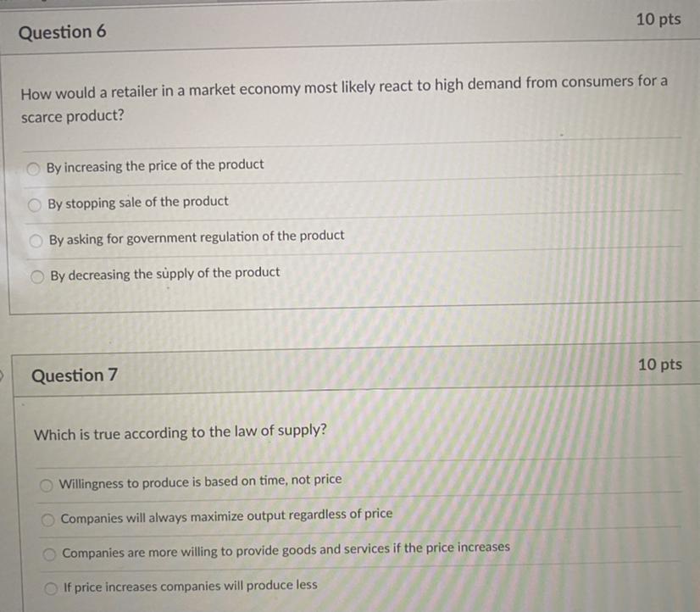
Task: Pick radio 'If price increases companies will produce less'
Action: click(51, 588)
